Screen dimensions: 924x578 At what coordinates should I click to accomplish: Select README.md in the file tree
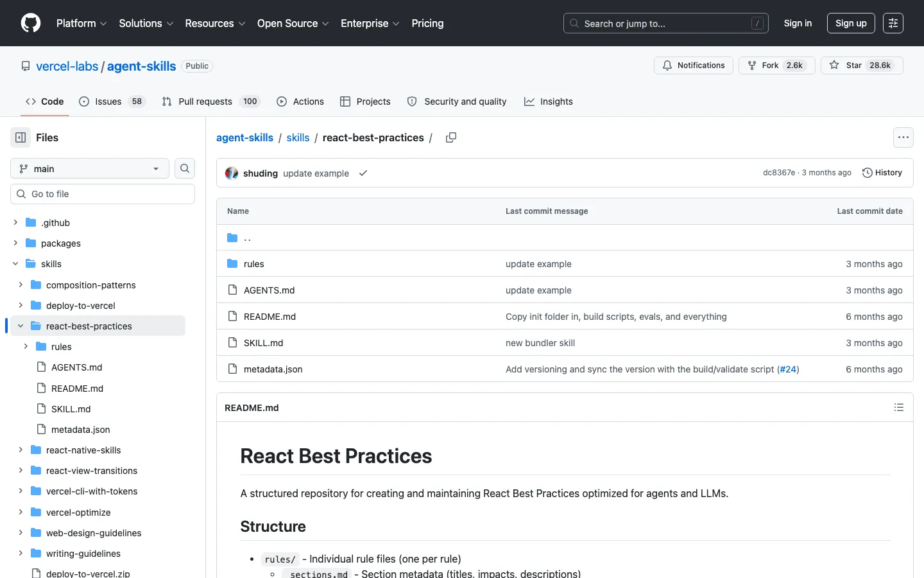77,388
